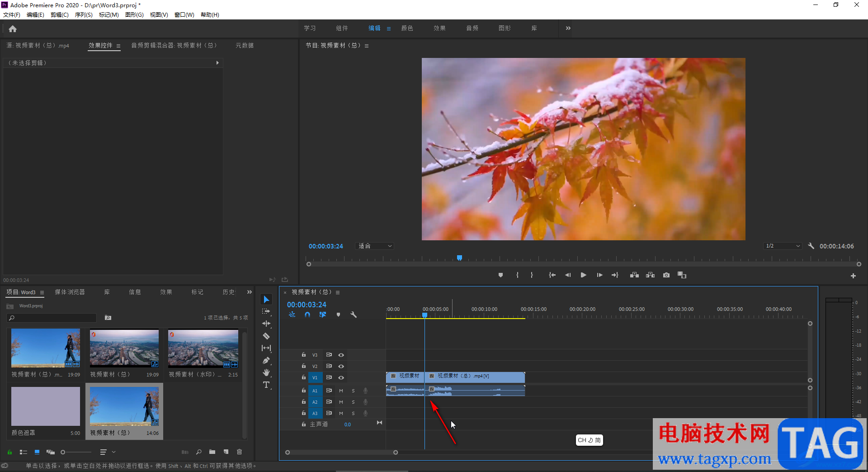The width and height of the screenshot is (868, 472).
Task: Step back one frame
Action: [568, 275]
